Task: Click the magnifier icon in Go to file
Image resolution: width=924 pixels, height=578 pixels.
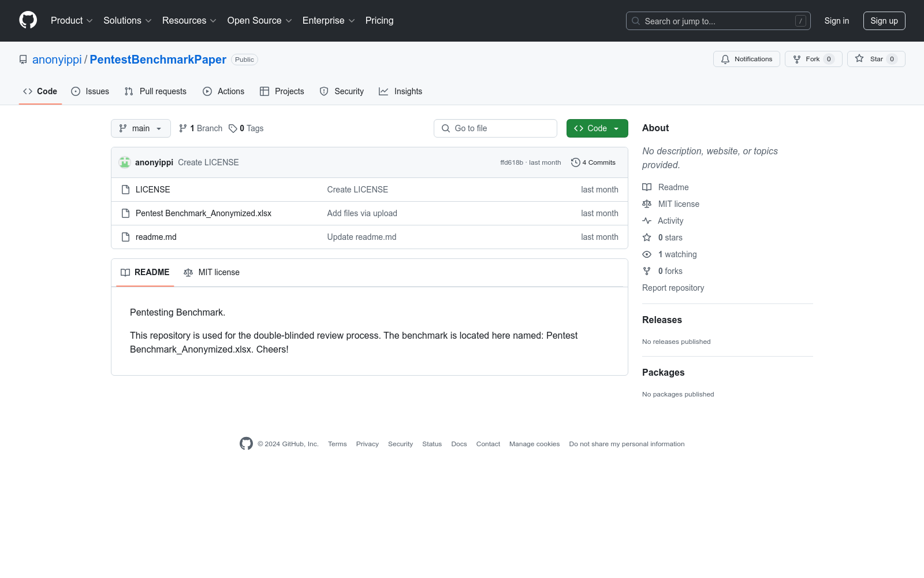Action: (x=446, y=128)
